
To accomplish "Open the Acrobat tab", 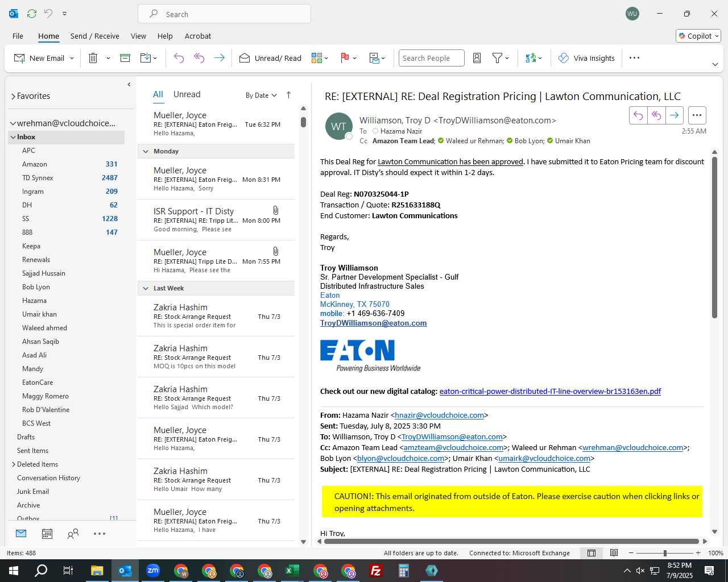I will [198, 36].
